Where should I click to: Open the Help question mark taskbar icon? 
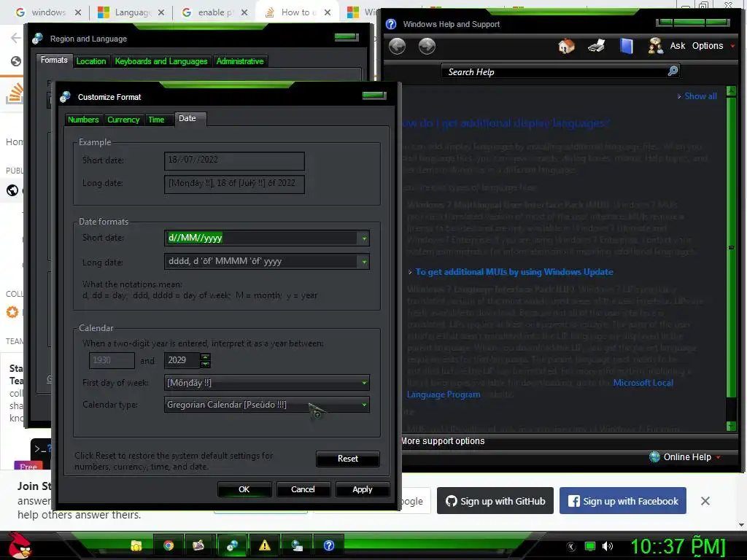(x=329, y=545)
